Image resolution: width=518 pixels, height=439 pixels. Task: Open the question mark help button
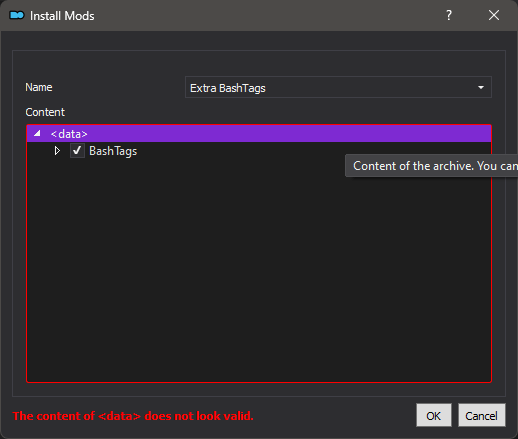click(449, 15)
